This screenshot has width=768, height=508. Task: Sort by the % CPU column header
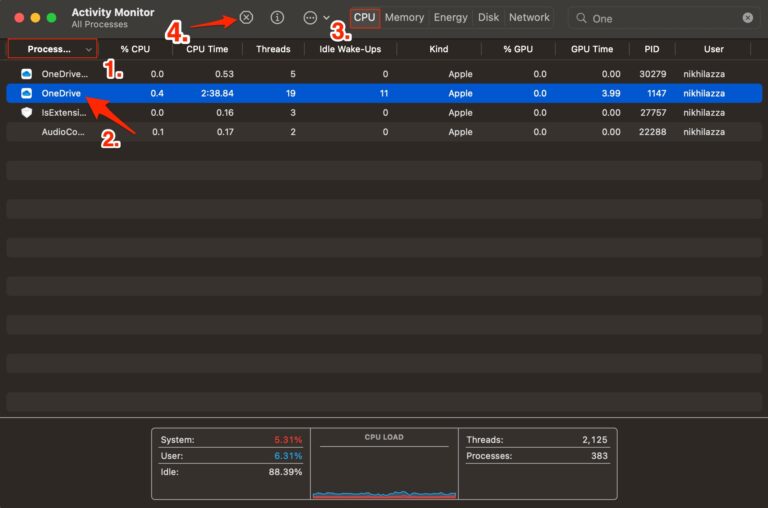137,49
